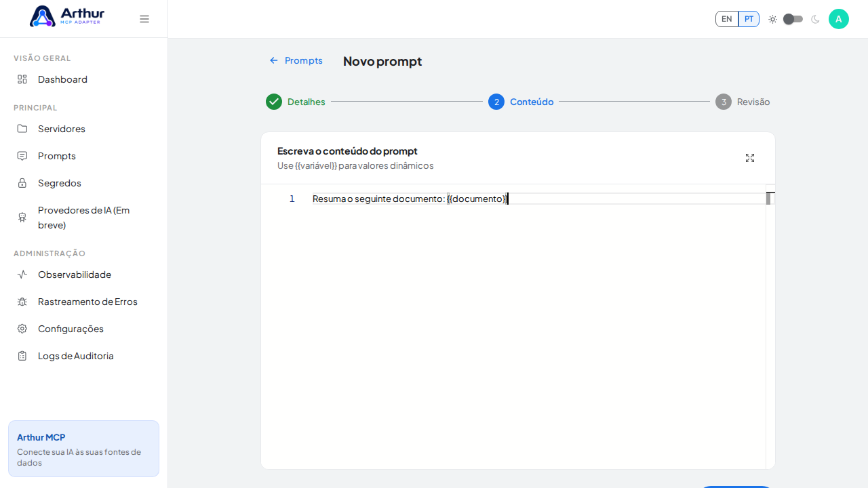Switch language to EN
868x488 pixels.
(x=727, y=19)
